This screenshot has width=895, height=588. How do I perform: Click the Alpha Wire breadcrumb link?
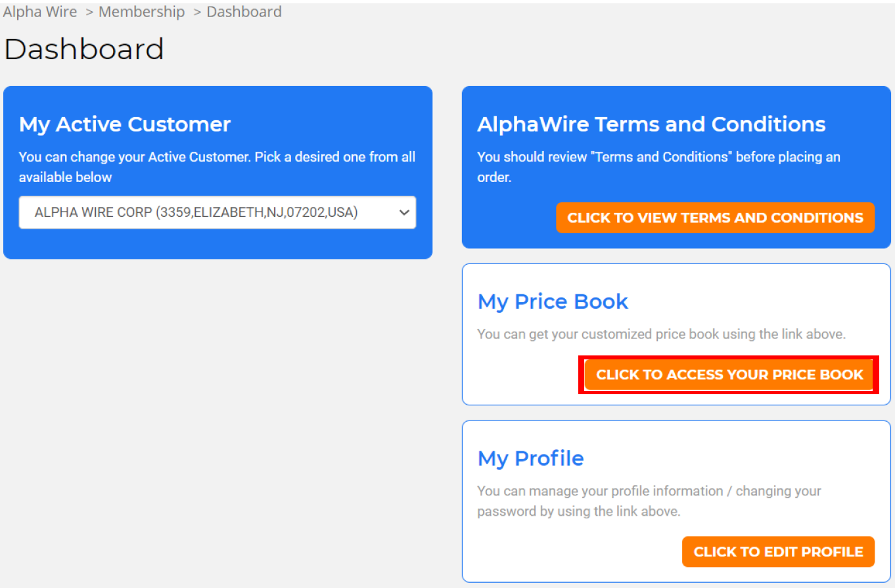[40, 12]
